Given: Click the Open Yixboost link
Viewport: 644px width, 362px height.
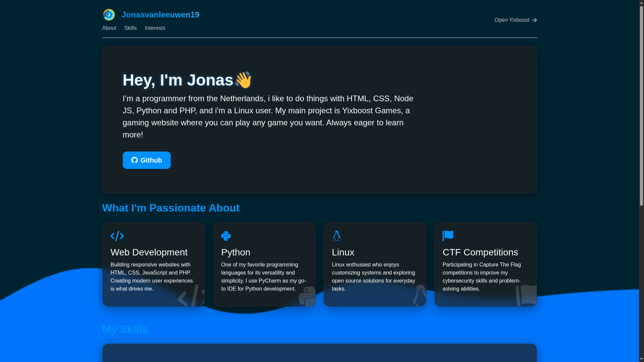Looking at the screenshot, I should click(516, 20).
